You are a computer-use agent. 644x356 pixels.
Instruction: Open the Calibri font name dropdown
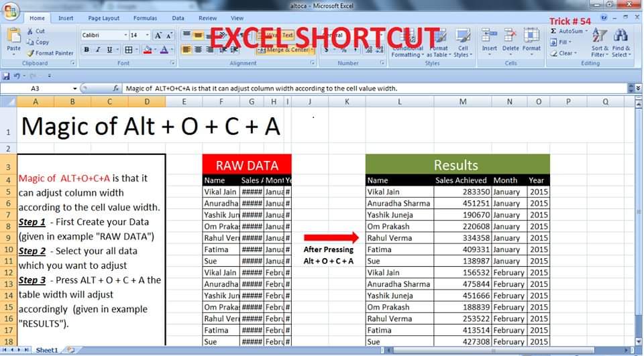(125, 36)
